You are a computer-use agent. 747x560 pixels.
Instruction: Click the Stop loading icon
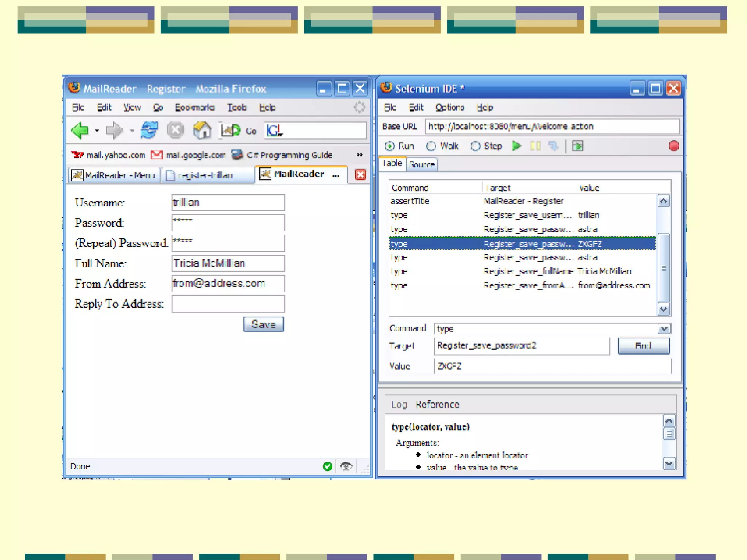pyautogui.click(x=175, y=130)
